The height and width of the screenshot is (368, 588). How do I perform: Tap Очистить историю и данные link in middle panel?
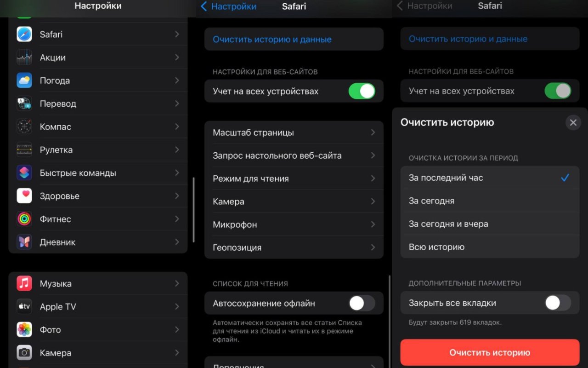[x=272, y=40]
